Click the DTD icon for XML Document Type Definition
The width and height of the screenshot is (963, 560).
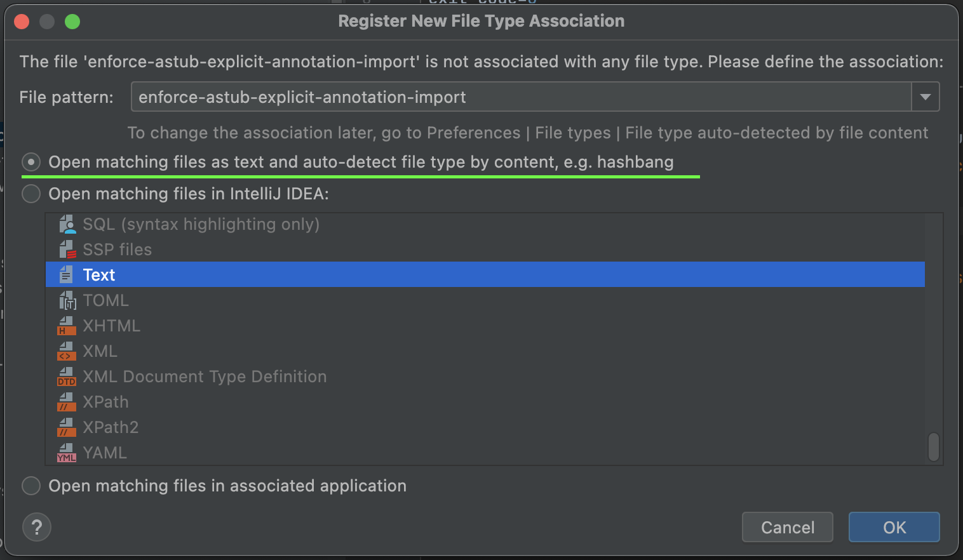[x=66, y=376]
